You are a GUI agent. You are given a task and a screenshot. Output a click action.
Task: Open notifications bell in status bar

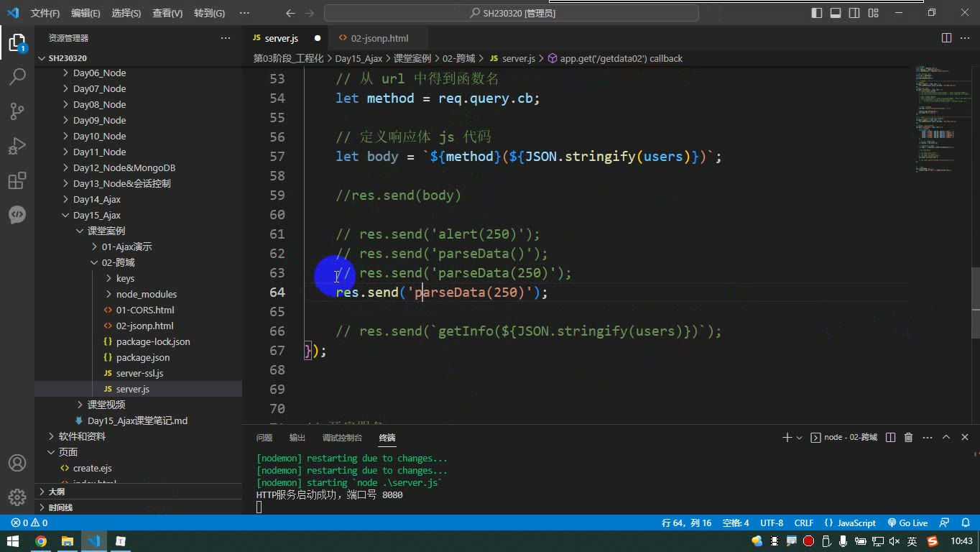[x=965, y=523]
